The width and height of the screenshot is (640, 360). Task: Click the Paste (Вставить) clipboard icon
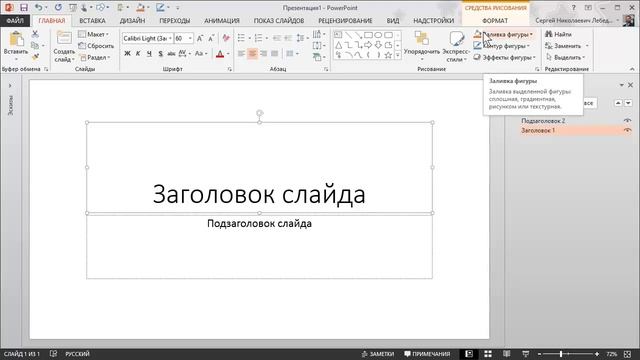pyautogui.click(x=16, y=39)
